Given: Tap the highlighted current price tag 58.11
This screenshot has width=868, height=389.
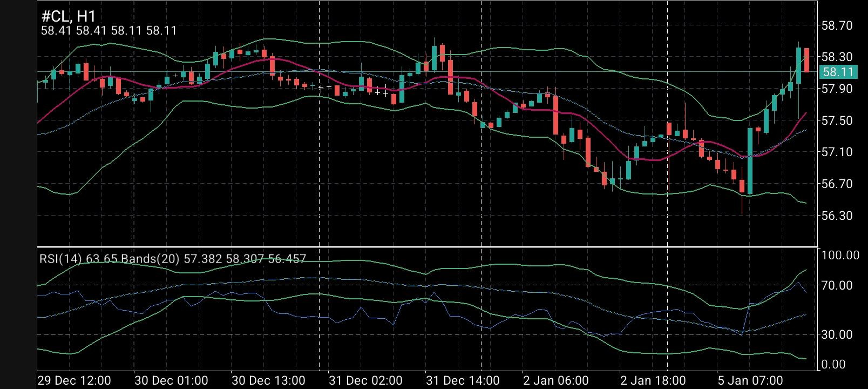Looking at the screenshot, I should click(838, 72).
